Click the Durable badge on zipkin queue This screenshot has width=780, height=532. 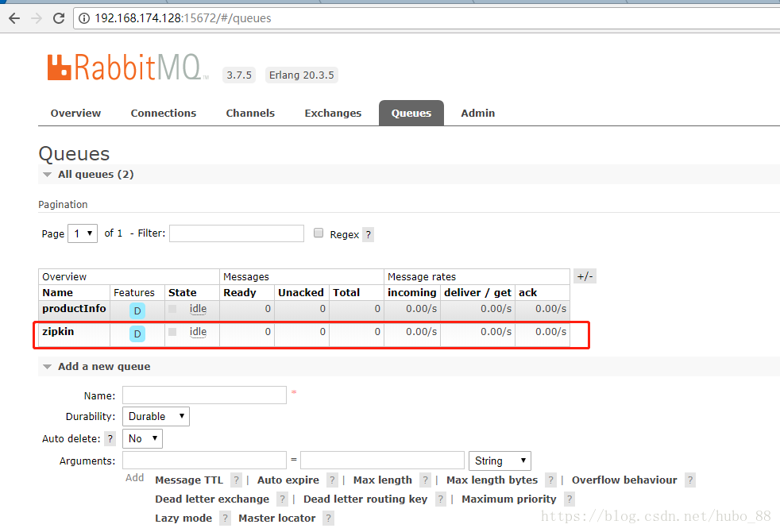click(137, 333)
